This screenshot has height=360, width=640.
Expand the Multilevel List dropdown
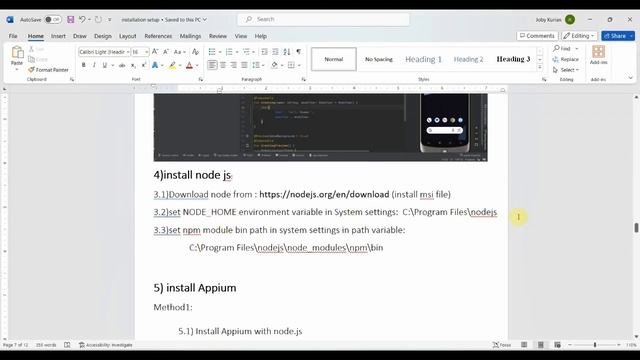click(253, 52)
